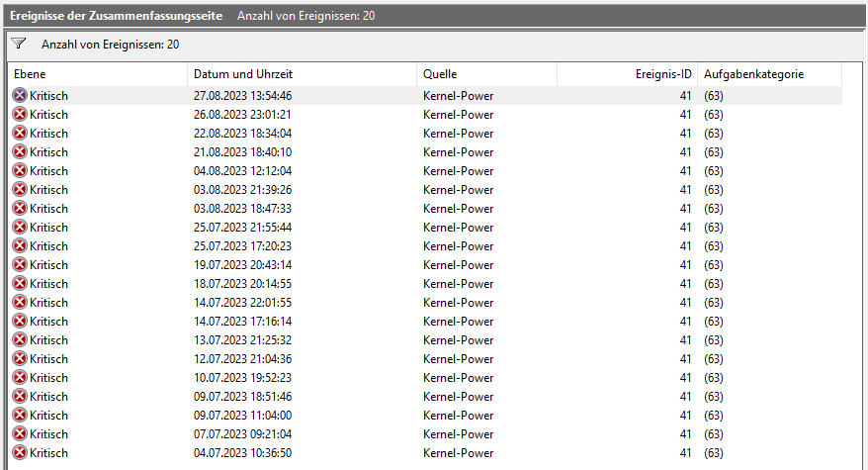Image resolution: width=868 pixels, height=470 pixels.
Task: Click critical icon of 03.08.2023 21:39:26 event
Action: coord(20,190)
